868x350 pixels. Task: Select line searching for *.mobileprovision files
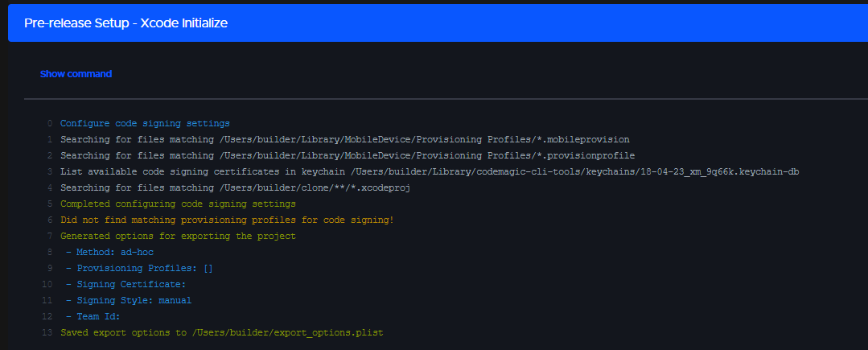345,139
